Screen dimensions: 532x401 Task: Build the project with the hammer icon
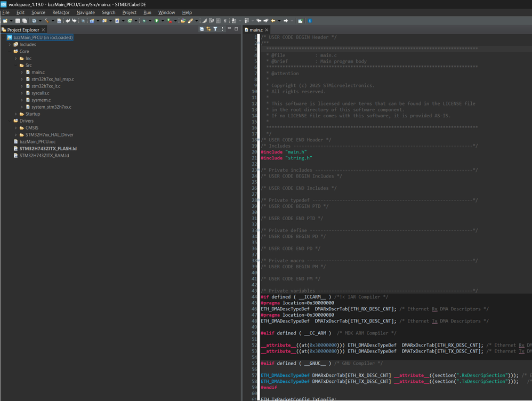pyautogui.click(x=46, y=21)
